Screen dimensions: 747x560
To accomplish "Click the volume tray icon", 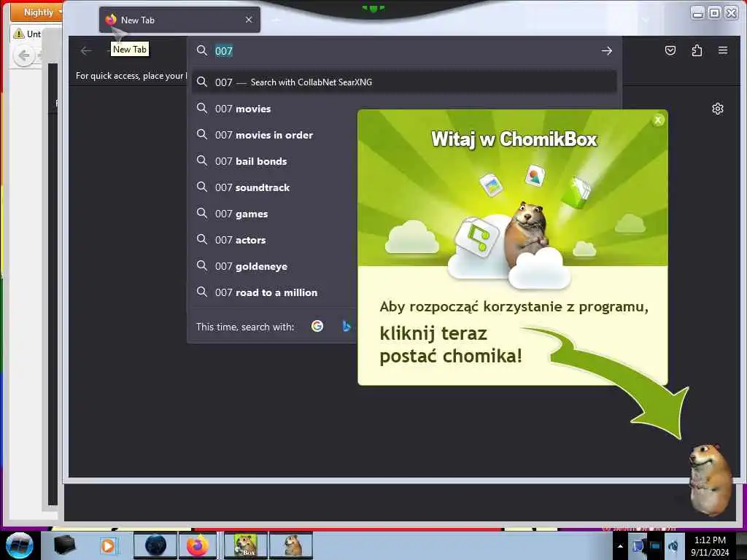I will 673,546.
